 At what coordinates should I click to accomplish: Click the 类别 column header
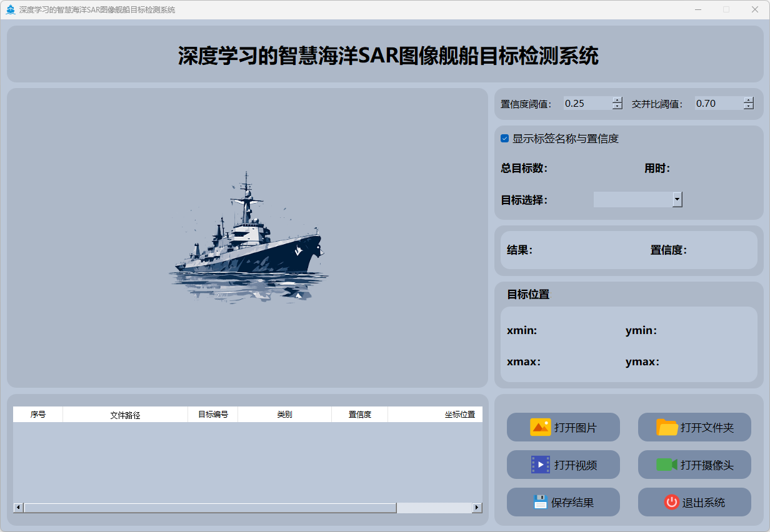pyautogui.click(x=284, y=415)
